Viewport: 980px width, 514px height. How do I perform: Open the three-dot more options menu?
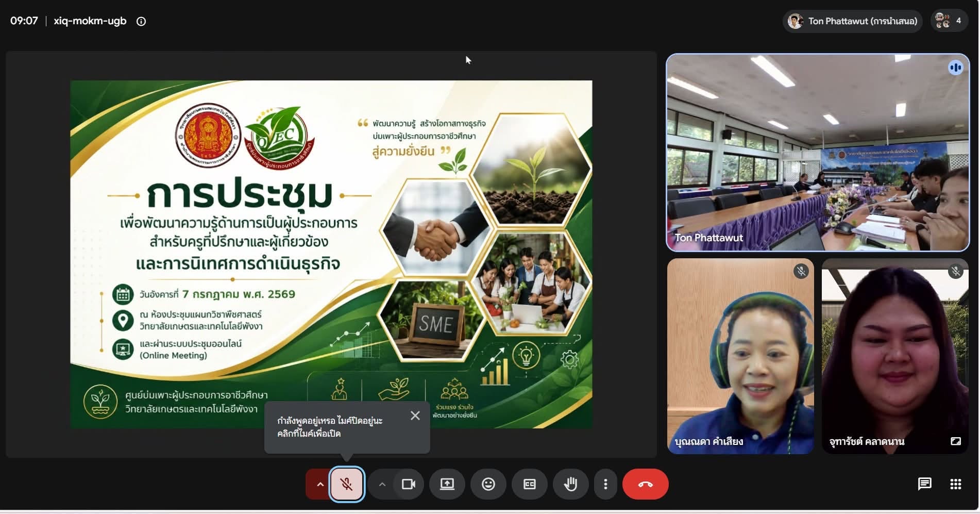coord(605,484)
